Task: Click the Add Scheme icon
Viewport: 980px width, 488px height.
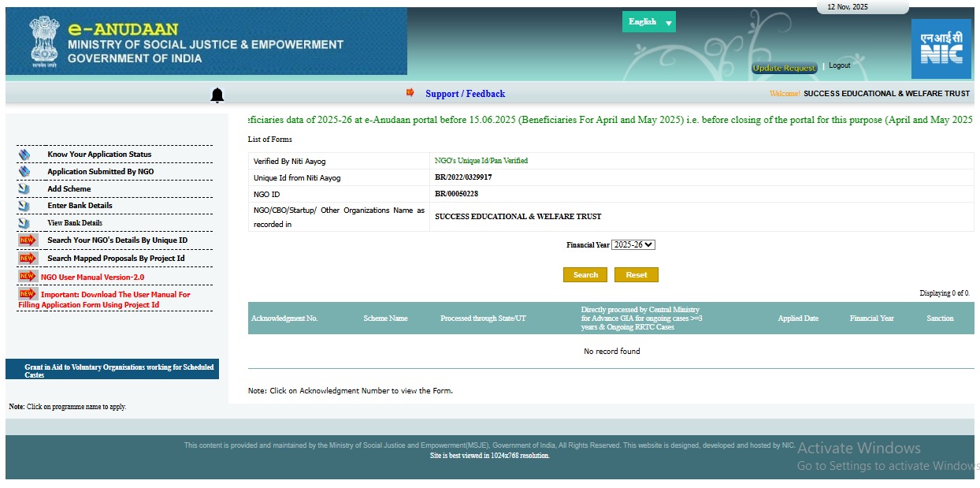Action: (24, 189)
